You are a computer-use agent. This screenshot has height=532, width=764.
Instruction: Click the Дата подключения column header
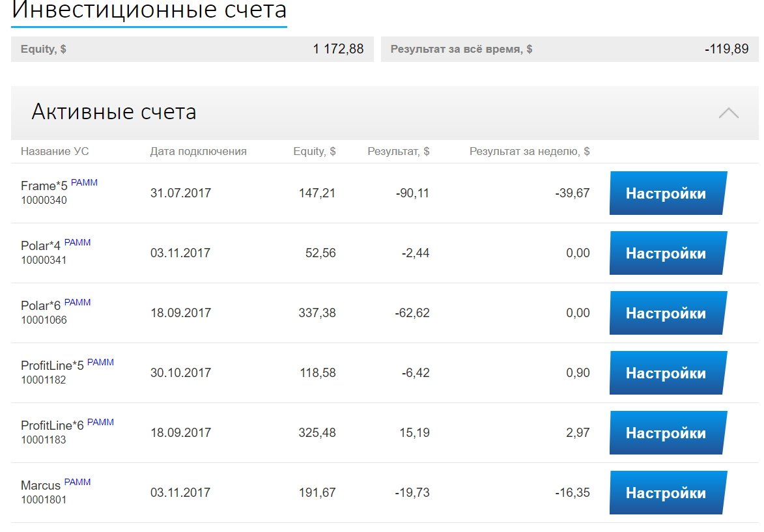(198, 152)
